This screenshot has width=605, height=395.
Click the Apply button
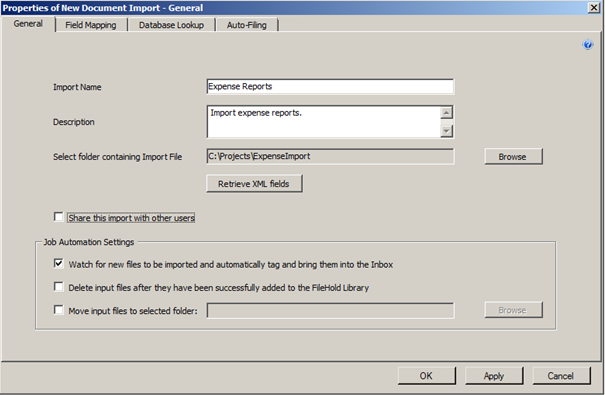(x=494, y=376)
